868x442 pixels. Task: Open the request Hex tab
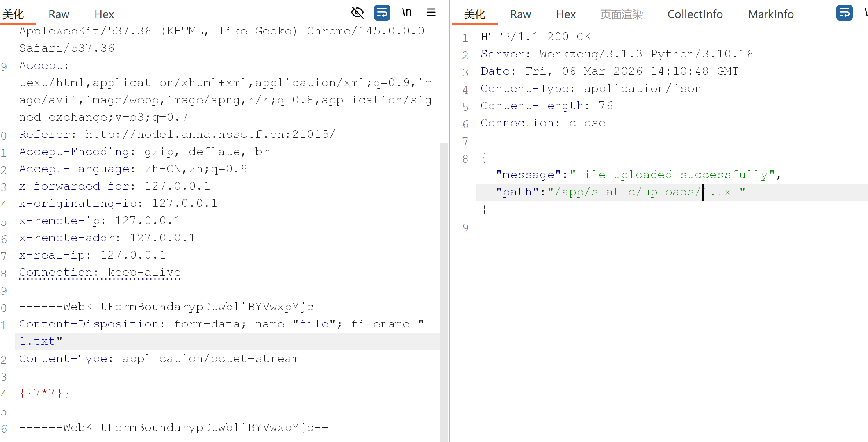click(104, 14)
